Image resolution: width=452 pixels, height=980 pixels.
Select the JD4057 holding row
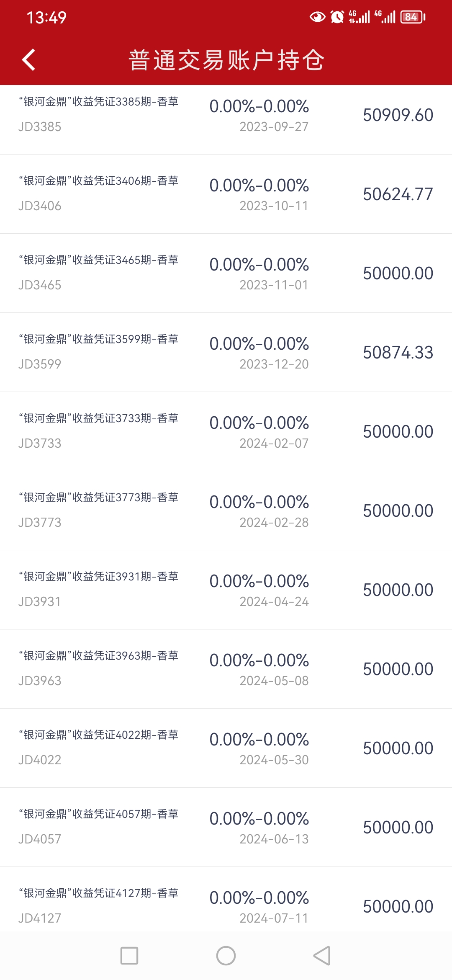[99, 827]
